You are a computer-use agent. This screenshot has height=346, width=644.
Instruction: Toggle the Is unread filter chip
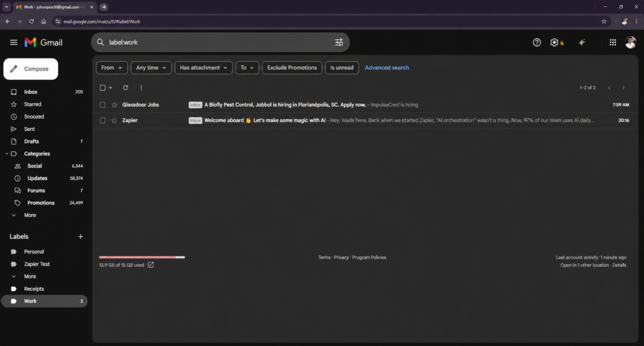(341, 68)
